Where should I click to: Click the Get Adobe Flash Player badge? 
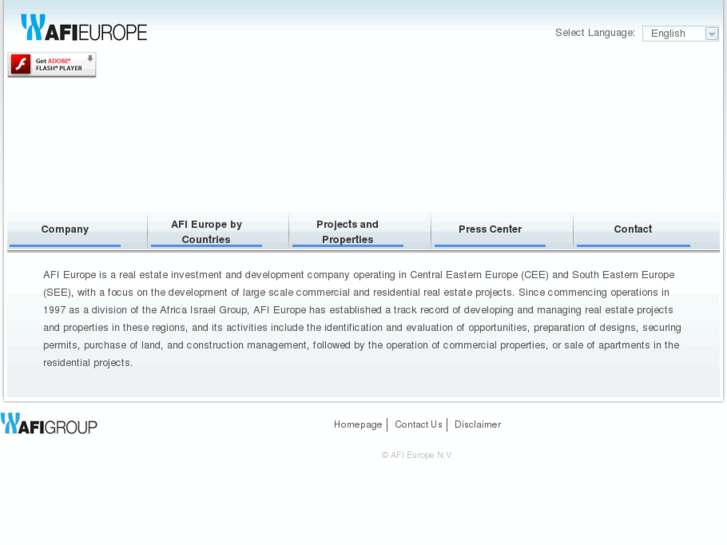pyautogui.click(x=52, y=64)
